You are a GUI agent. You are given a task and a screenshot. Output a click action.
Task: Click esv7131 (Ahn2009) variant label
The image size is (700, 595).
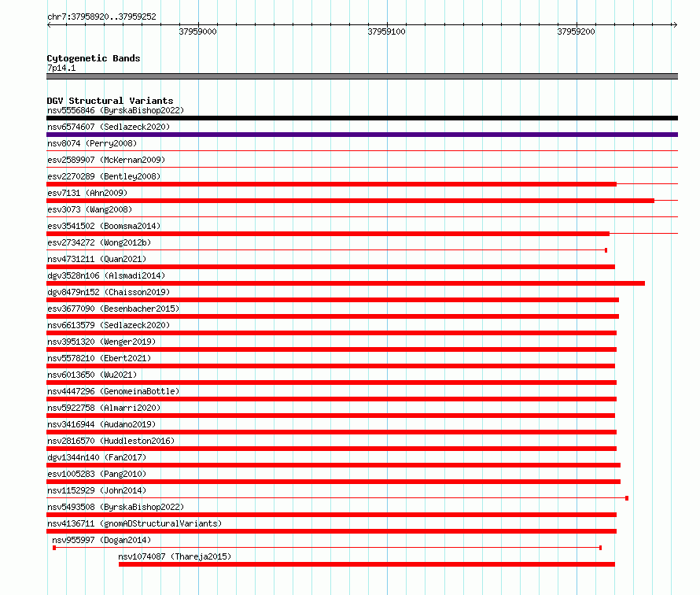pyautogui.click(x=87, y=193)
